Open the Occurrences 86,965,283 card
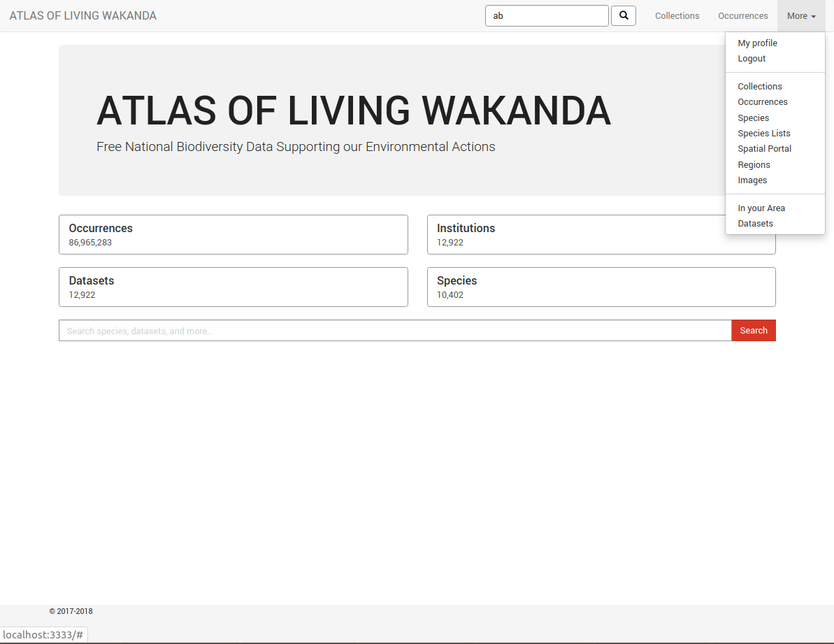Image resolution: width=834 pixels, height=644 pixels. 233,234
